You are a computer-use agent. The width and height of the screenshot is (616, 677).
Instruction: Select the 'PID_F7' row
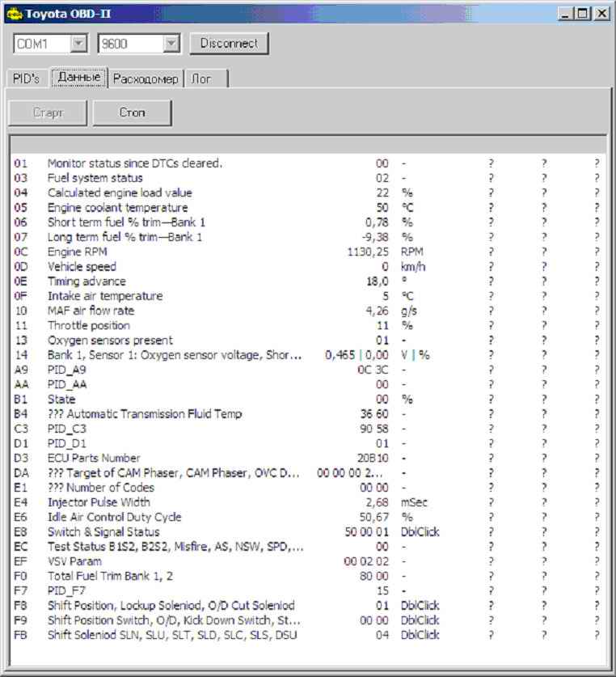click(x=308, y=590)
